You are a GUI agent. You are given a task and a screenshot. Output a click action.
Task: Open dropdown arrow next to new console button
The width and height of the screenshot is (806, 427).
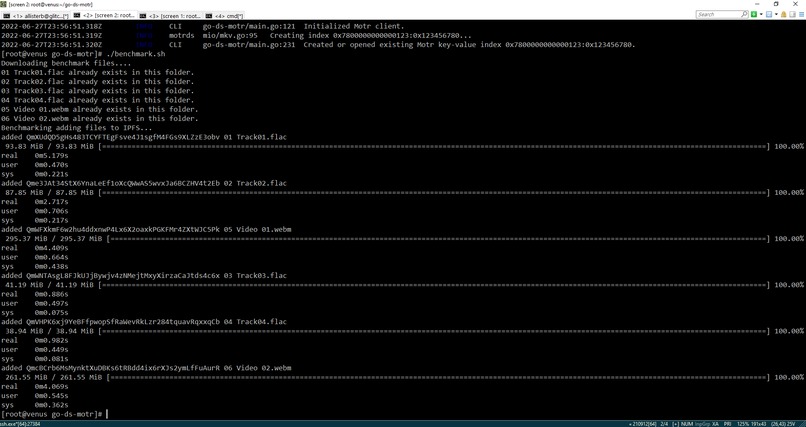coord(761,14)
